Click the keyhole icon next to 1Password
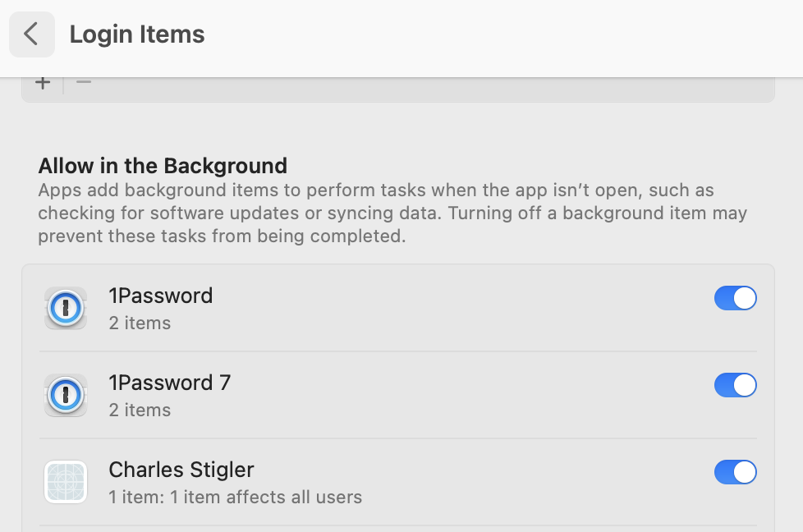This screenshot has width=803, height=532. (x=65, y=308)
